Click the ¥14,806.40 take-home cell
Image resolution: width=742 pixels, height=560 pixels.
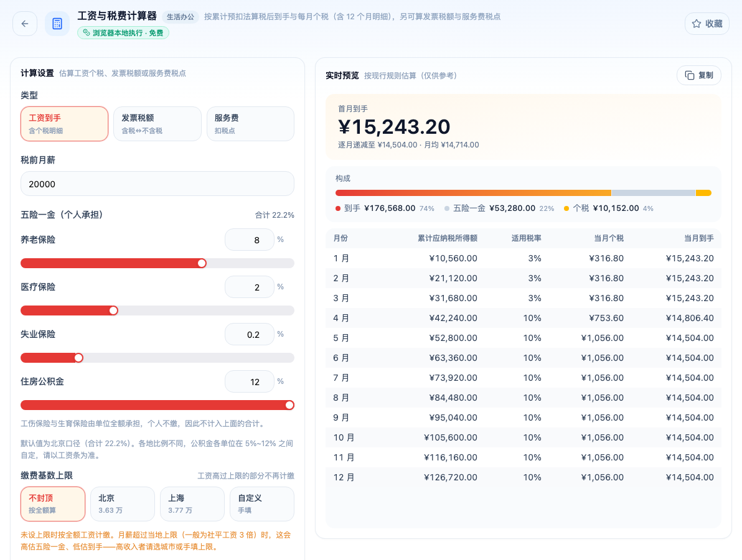(x=690, y=318)
